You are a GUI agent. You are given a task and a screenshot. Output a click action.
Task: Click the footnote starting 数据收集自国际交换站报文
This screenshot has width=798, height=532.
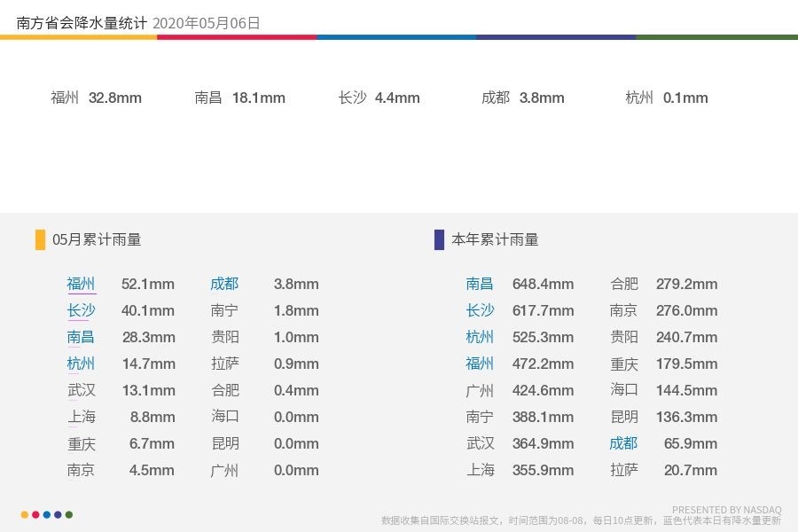(x=581, y=520)
